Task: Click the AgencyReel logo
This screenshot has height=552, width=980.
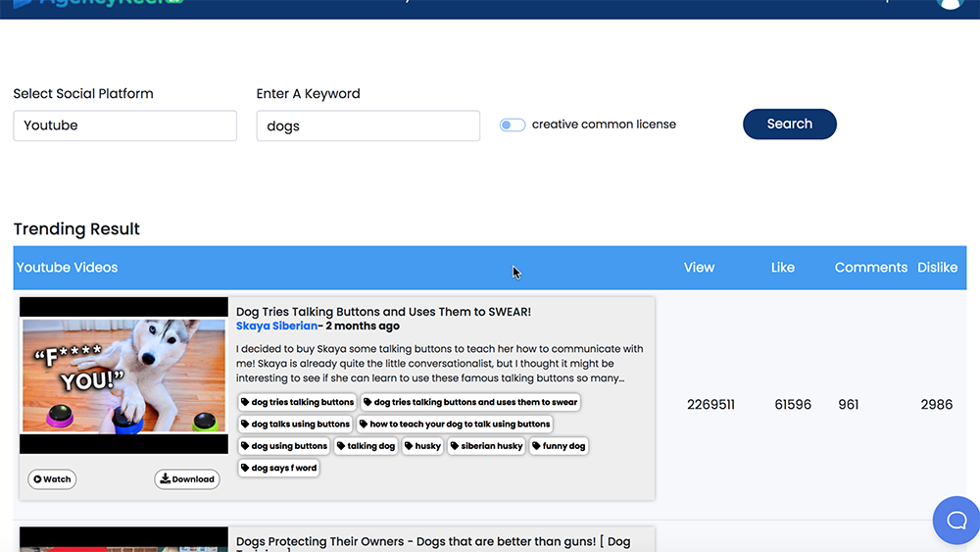Action: (x=98, y=3)
